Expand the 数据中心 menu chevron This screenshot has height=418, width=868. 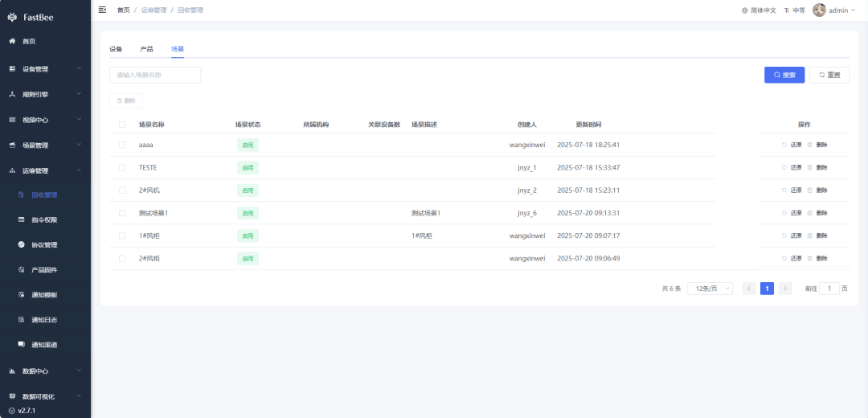(x=79, y=371)
